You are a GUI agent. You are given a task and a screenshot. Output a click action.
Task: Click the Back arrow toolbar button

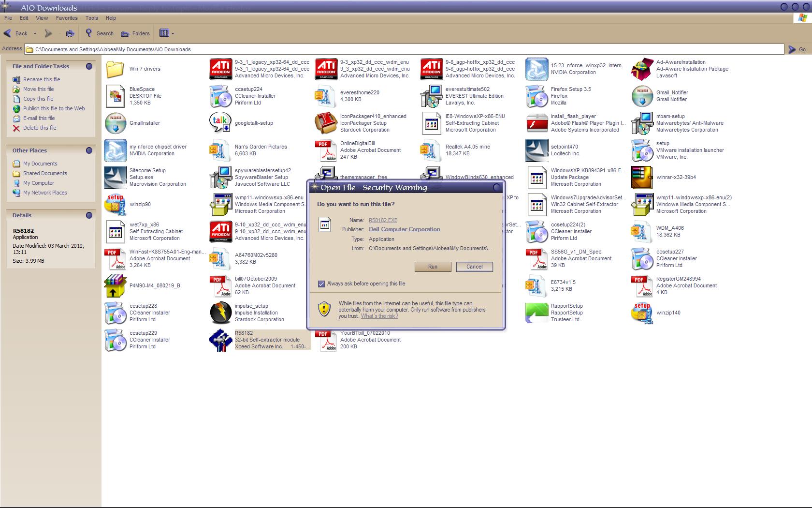[x=15, y=33]
